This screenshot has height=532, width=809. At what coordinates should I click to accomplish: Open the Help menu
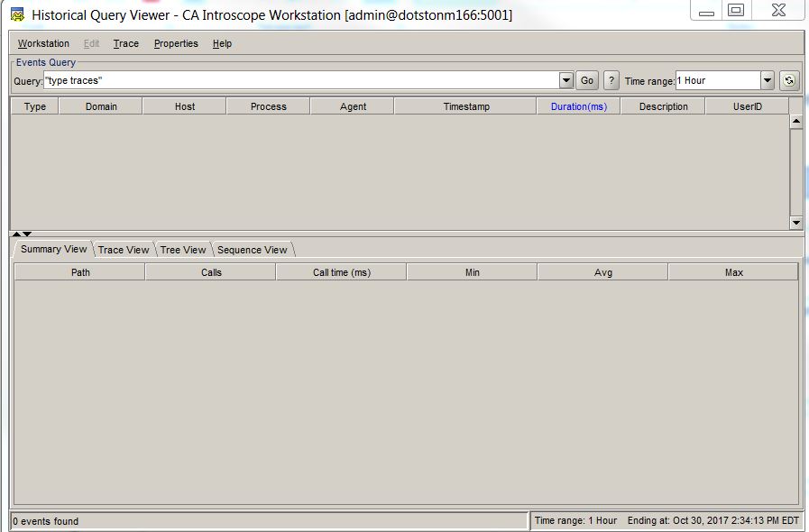(x=222, y=44)
